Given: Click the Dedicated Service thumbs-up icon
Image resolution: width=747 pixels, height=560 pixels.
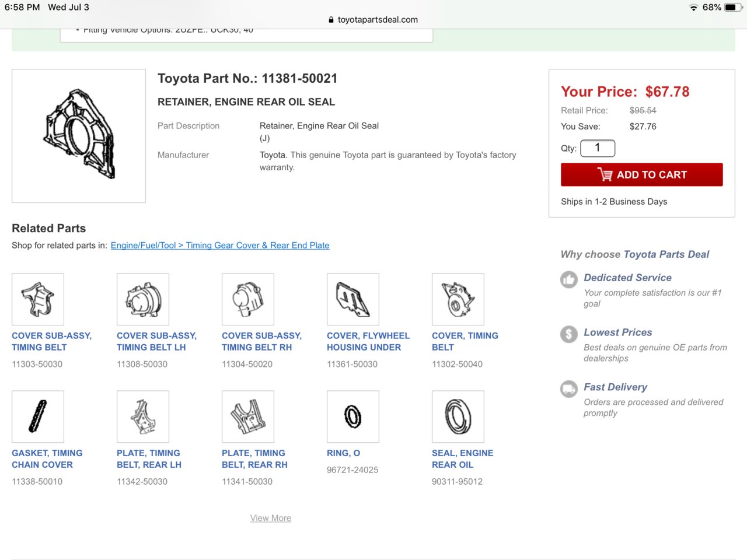Looking at the screenshot, I should click(x=568, y=279).
